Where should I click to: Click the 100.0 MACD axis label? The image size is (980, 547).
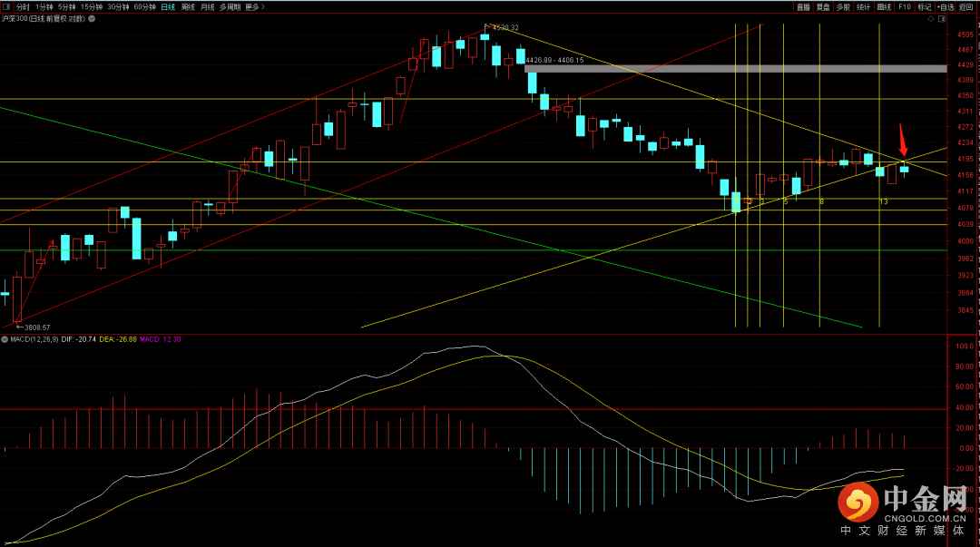965,346
